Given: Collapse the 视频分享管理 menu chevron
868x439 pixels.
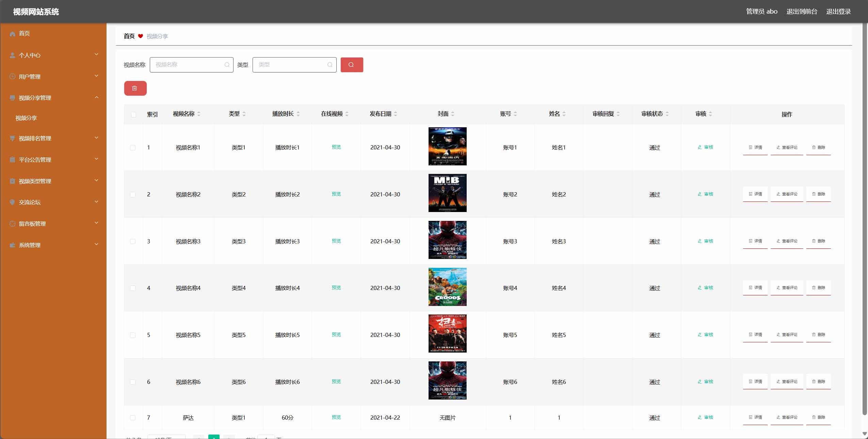Looking at the screenshot, I should coord(96,97).
